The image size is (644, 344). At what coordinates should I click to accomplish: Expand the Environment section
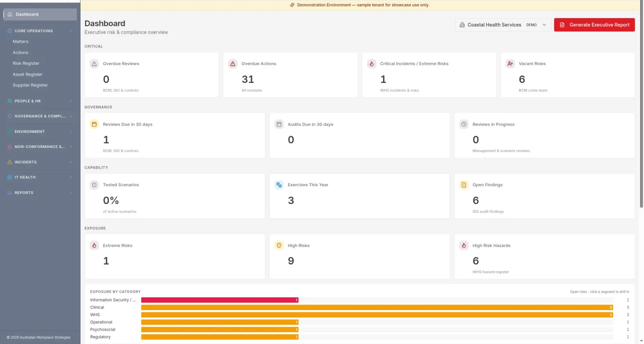[x=71, y=132]
